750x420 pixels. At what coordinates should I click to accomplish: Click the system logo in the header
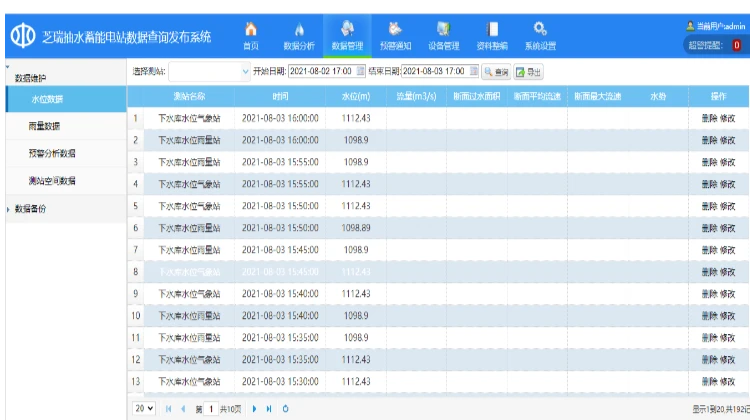tap(23, 36)
